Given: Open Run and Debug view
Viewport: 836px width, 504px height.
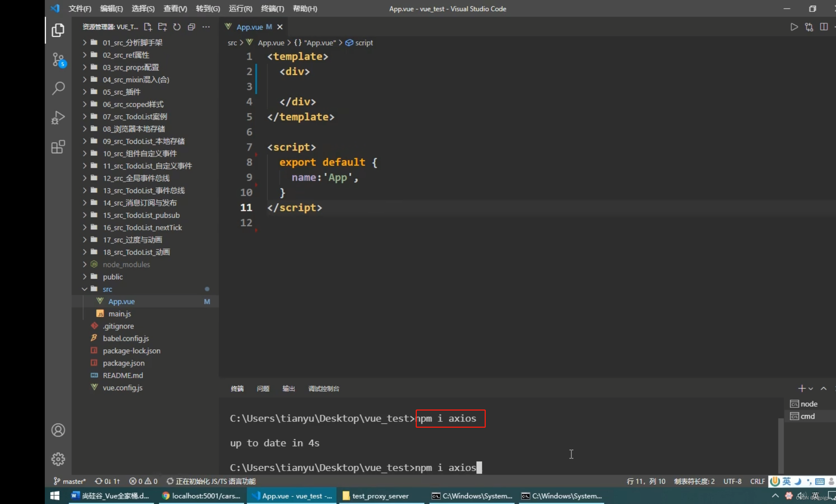Looking at the screenshot, I should 58,118.
